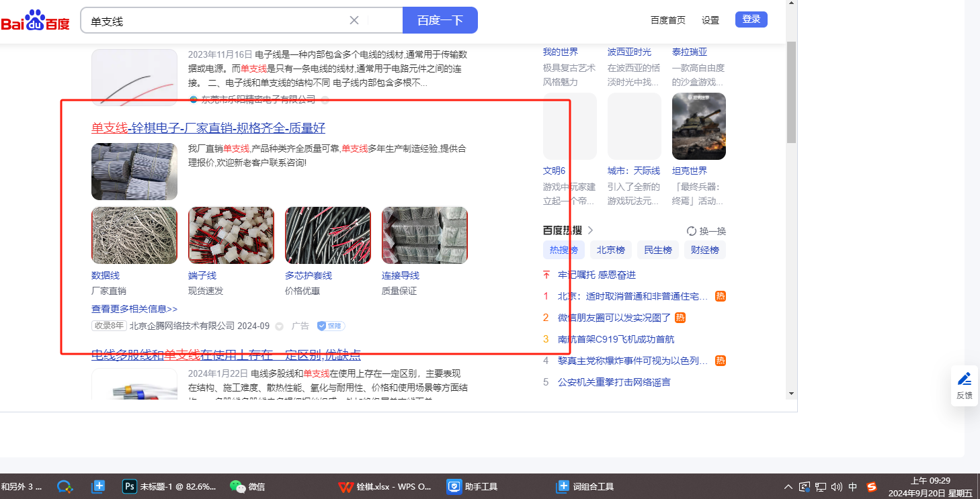980x499 pixels.
Task: Click the volume speaker tray icon
Action: [836, 487]
